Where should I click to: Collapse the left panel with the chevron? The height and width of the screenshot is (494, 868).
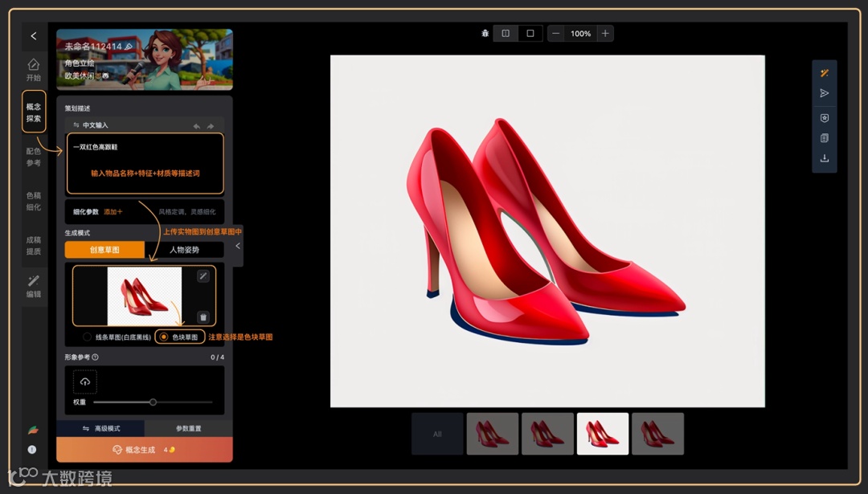pos(238,246)
